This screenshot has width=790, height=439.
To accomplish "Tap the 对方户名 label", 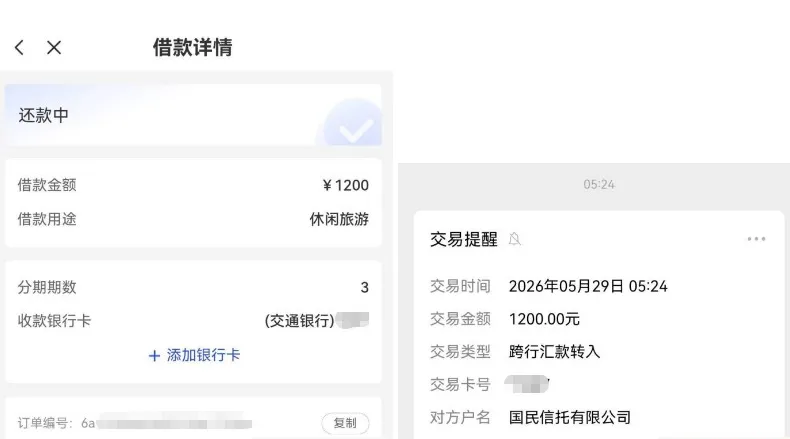I will pos(460,417).
